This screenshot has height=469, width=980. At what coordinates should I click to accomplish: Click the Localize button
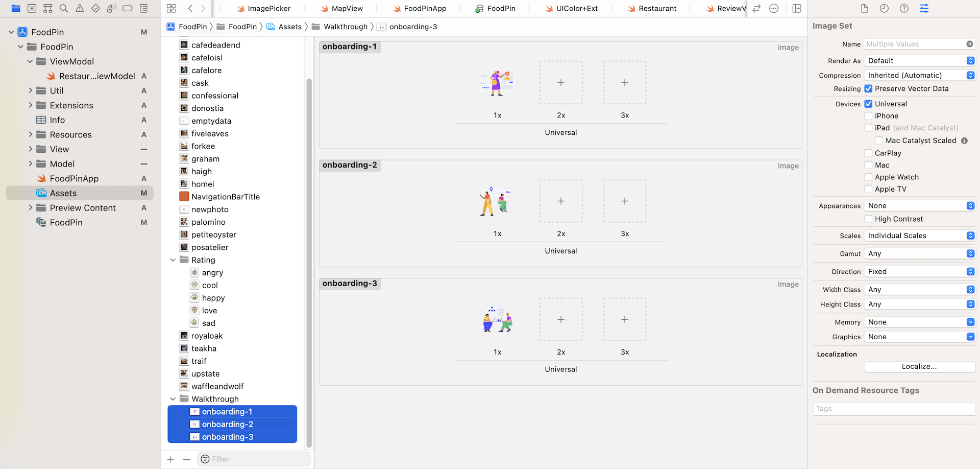(919, 366)
